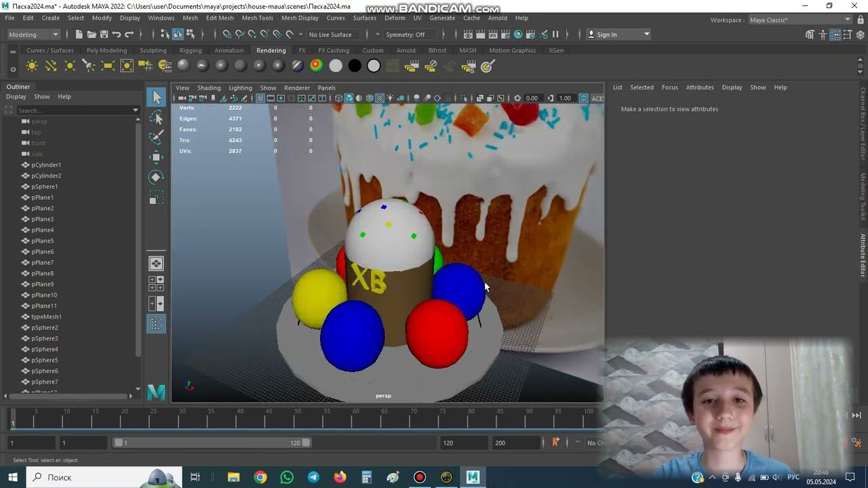Screen dimensions: 868x488
Task: Toggle select by component type mode
Action: pyautogui.click(x=190, y=35)
